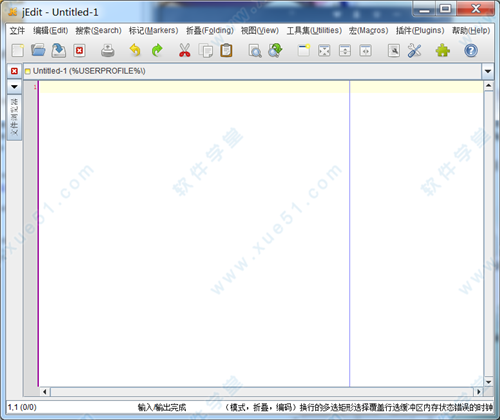
Task: Save the buffer with the Save icon
Action: click(x=59, y=50)
